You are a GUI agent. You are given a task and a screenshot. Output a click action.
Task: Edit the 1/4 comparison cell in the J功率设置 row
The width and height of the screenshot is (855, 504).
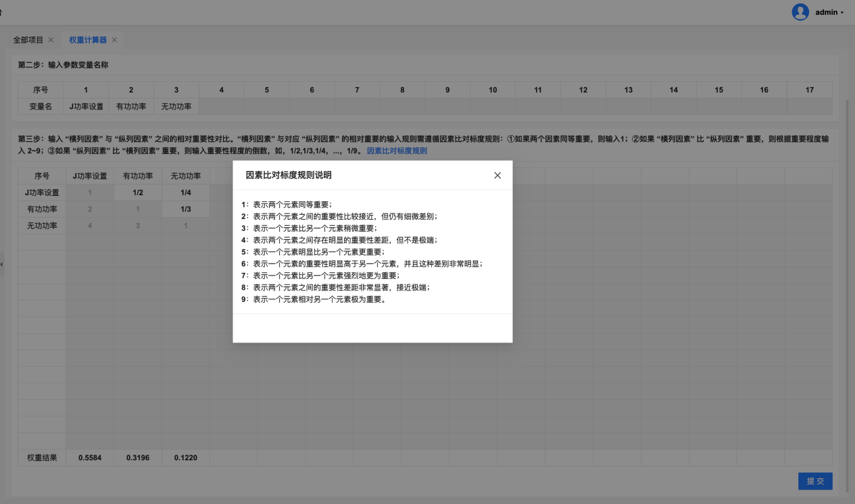(x=186, y=193)
